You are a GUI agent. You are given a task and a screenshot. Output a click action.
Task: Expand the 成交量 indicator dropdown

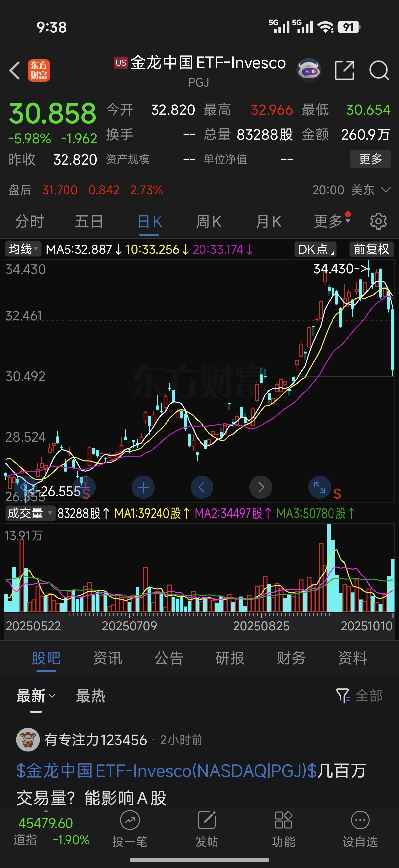click(x=30, y=513)
